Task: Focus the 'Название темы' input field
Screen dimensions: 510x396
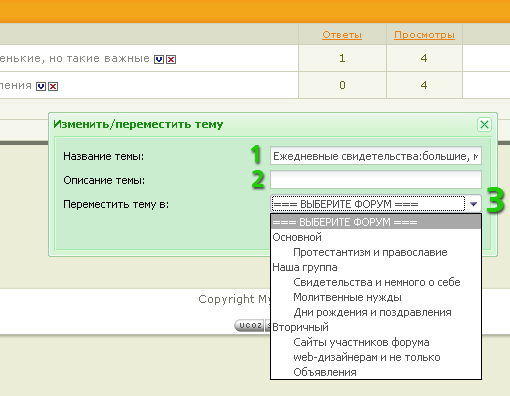Action: 376,156
